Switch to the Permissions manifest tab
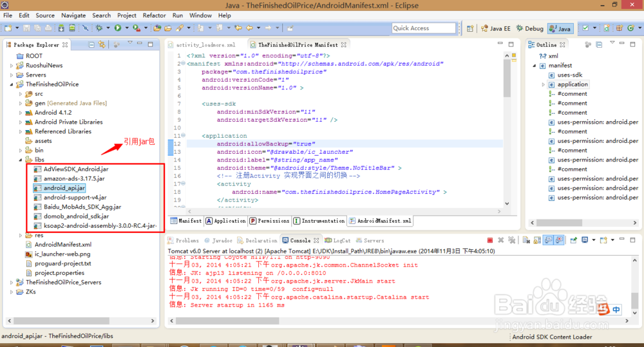 click(x=269, y=221)
